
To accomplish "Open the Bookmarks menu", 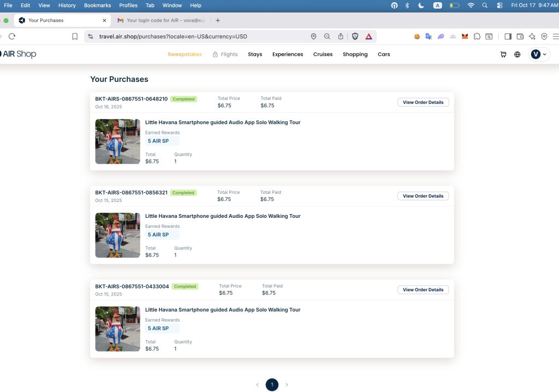I will tap(97, 5).
